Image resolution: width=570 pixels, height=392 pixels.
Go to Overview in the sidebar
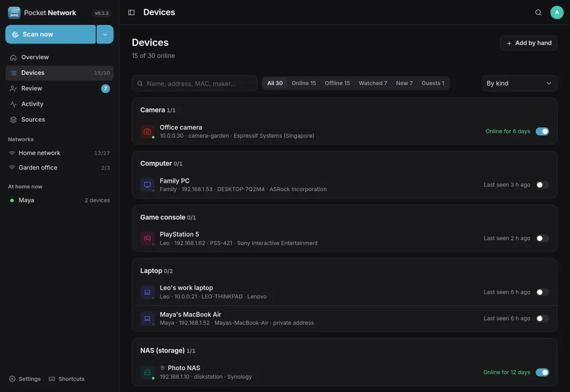59,57
